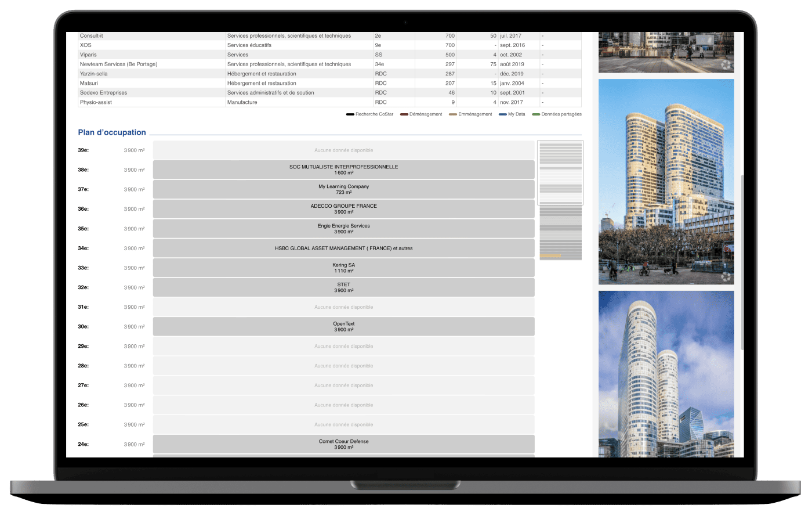Select the OpenText floor 30 block
The height and width of the screenshot is (519, 812).
(343, 327)
